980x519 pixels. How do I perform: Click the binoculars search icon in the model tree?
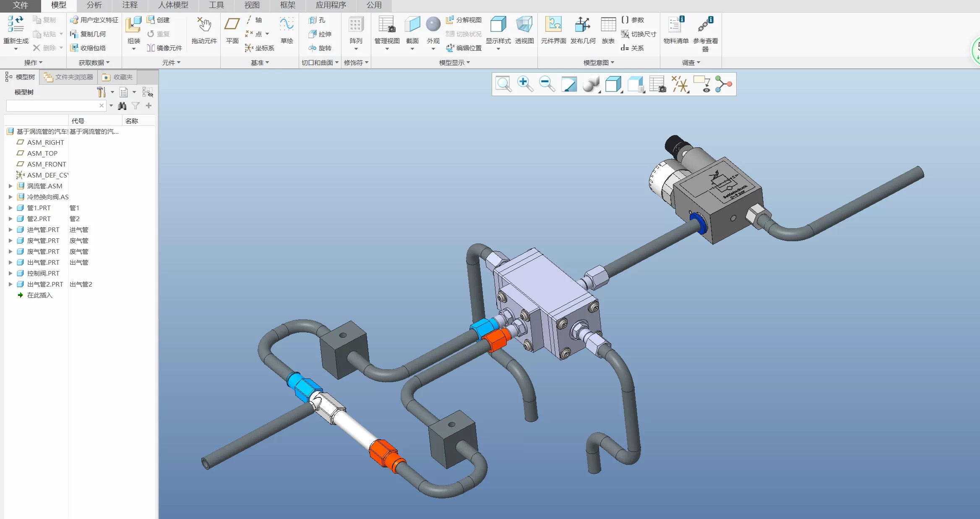122,106
